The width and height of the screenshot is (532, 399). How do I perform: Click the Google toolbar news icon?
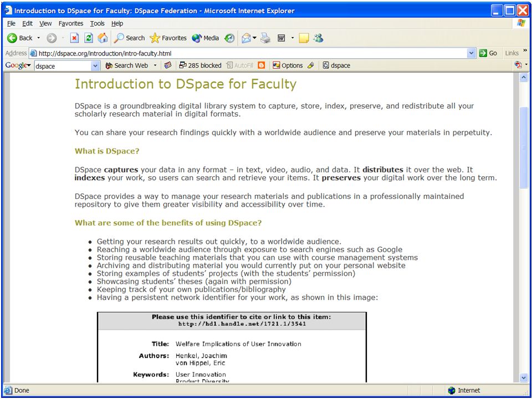tap(167, 65)
